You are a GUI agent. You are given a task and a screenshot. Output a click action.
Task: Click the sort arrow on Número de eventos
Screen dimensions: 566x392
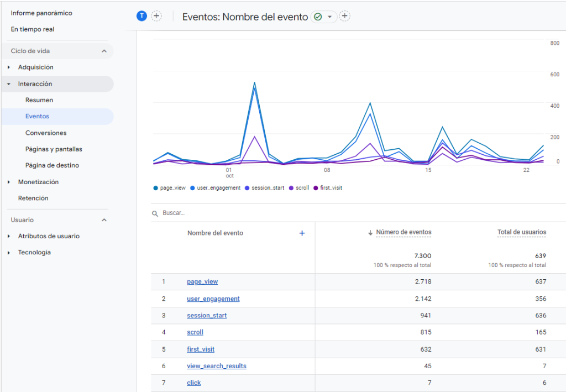click(x=370, y=233)
